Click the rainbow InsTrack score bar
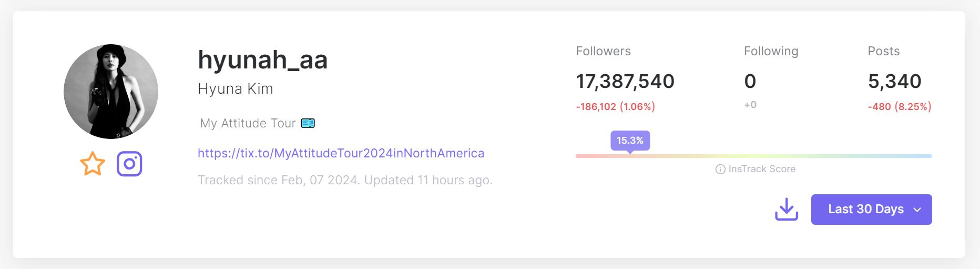 click(x=753, y=156)
